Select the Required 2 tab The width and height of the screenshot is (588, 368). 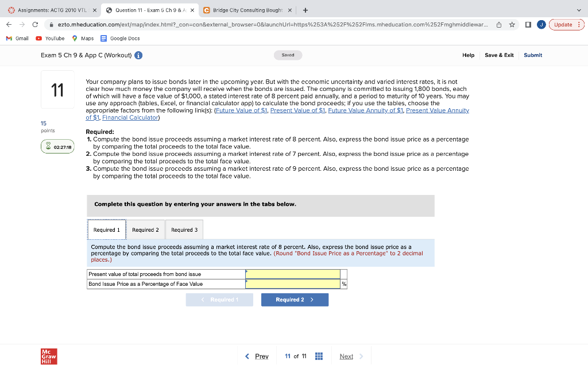click(x=145, y=230)
